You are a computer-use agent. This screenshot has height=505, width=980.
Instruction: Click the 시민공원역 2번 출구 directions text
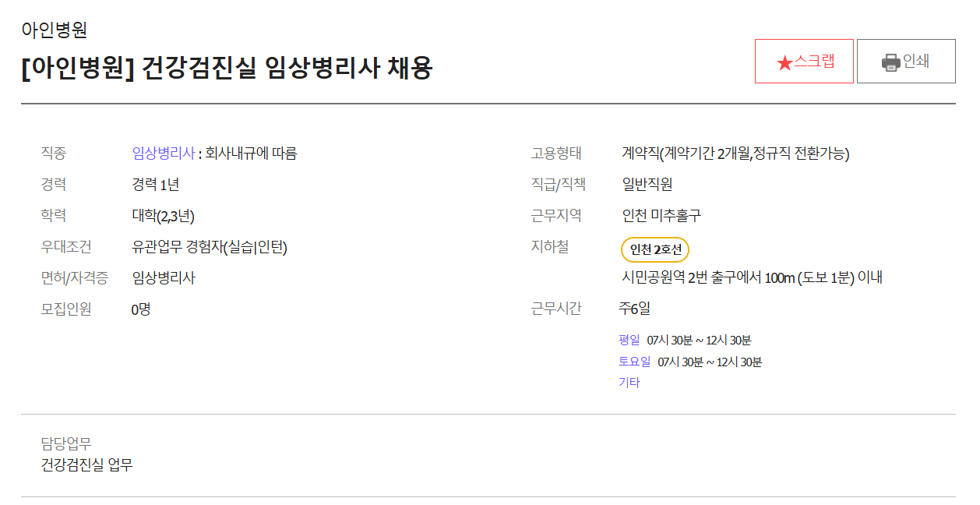751,278
